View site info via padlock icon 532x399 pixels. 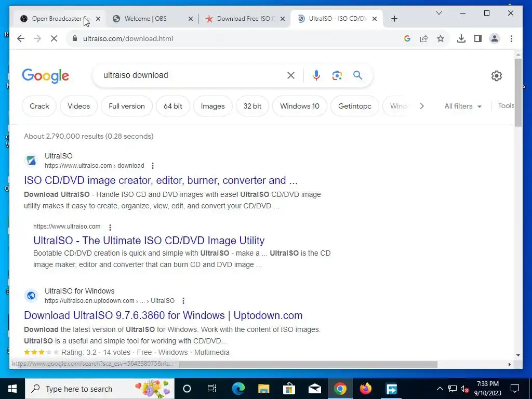click(x=75, y=38)
